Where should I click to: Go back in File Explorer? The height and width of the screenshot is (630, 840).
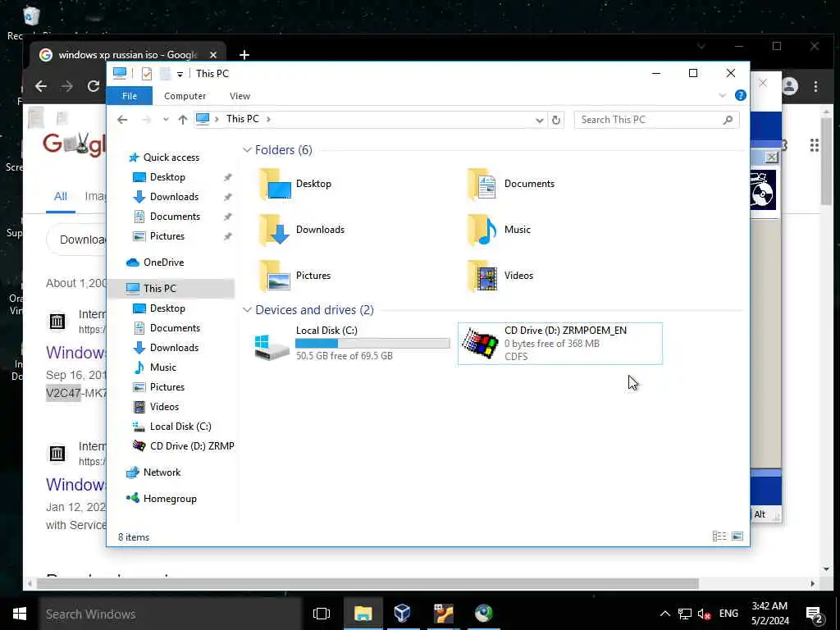coord(122,120)
